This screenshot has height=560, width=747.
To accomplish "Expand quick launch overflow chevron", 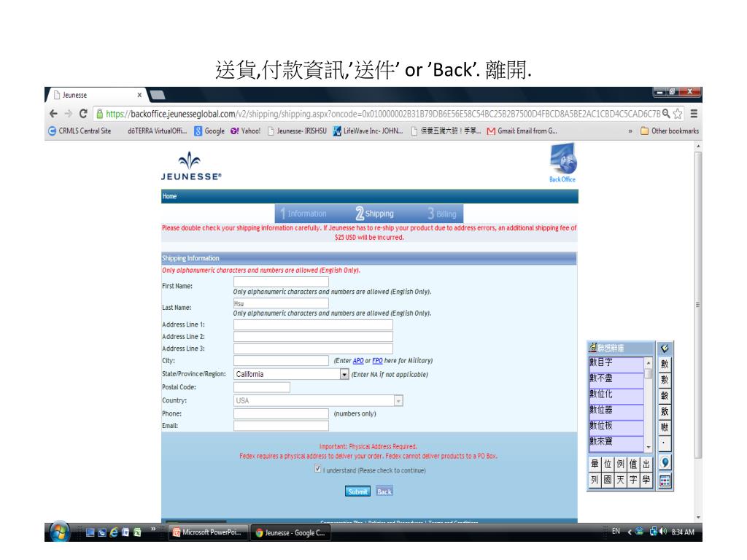I will click(153, 529).
